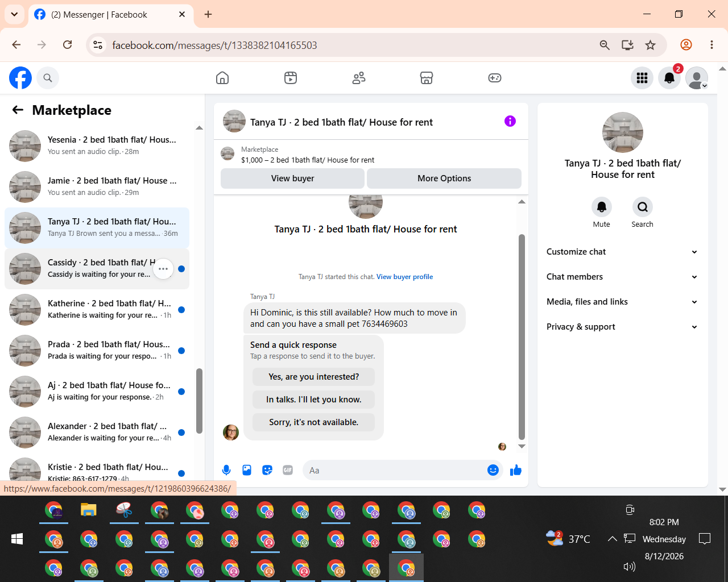This screenshot has height=582, width=728.
Task: Open conversation information purple icon
Action: point(510,121)
